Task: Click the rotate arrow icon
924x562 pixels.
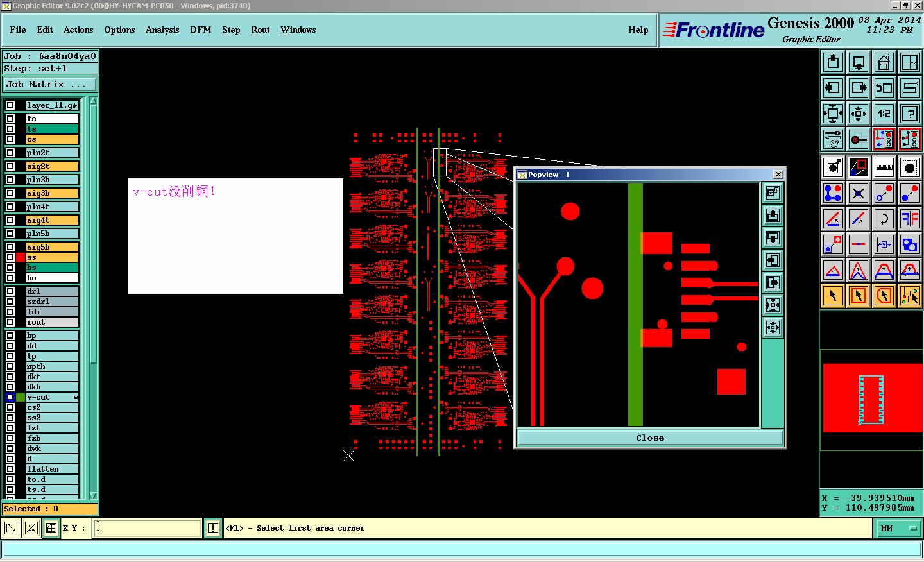Action: click(884, 219)
